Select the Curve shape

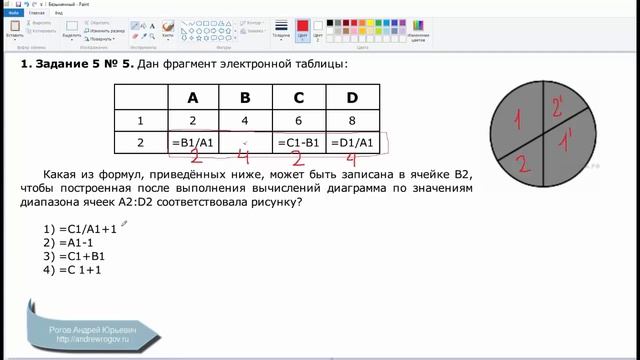point(191,23)
